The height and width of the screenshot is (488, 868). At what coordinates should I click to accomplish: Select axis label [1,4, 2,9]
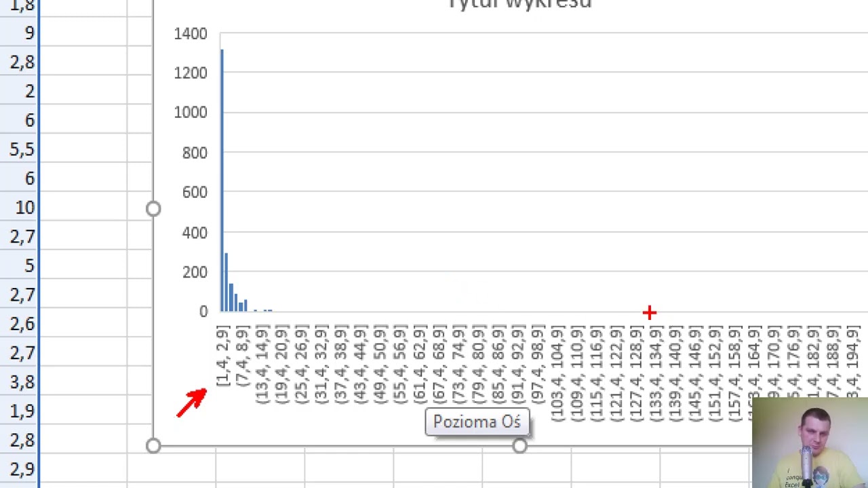coord(223,356)
